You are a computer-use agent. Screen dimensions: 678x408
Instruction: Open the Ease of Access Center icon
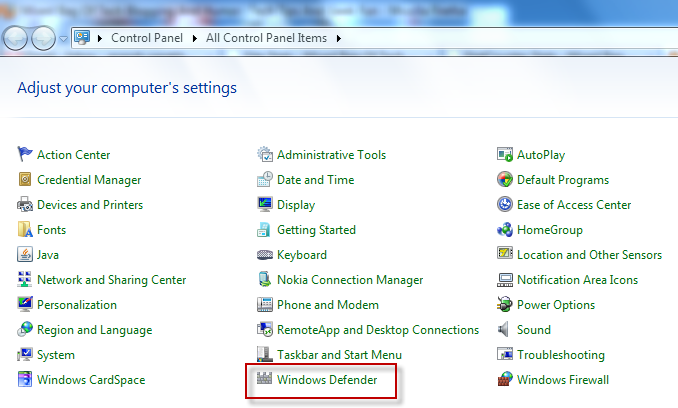505,204
